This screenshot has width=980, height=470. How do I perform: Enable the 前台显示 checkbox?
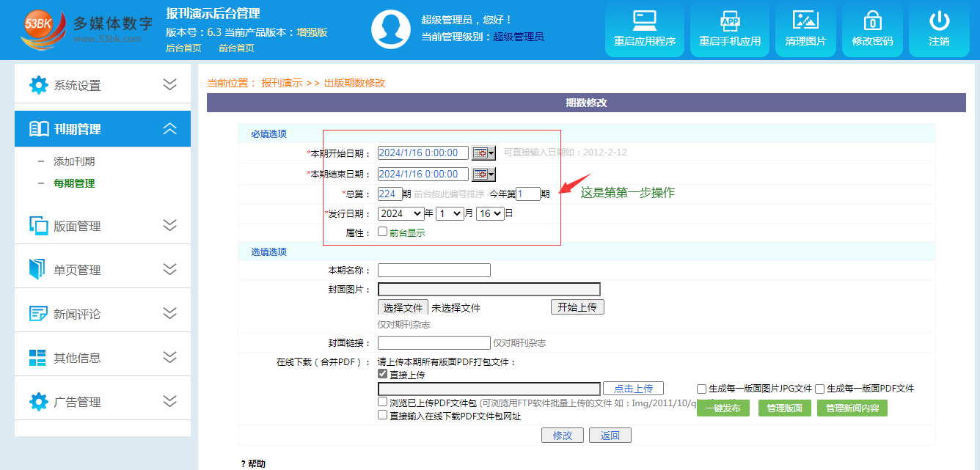(382, 232)
